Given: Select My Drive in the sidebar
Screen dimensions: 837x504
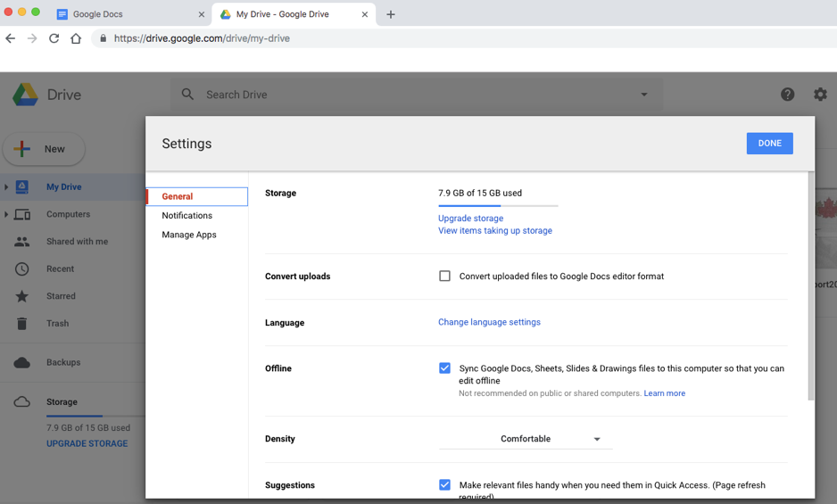Looking at the screenshot, I should point(72,186).
